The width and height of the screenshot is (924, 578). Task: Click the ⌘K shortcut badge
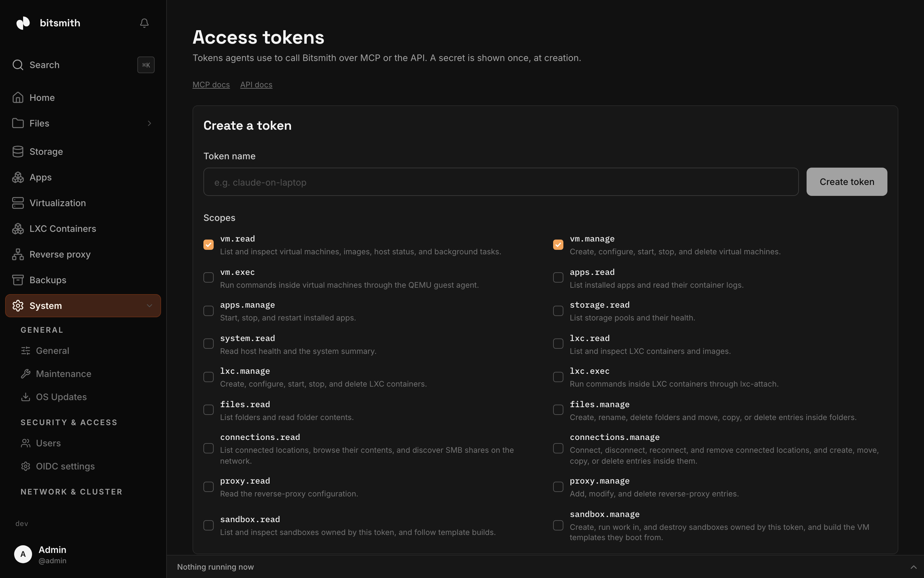click(x=146, y=65)
